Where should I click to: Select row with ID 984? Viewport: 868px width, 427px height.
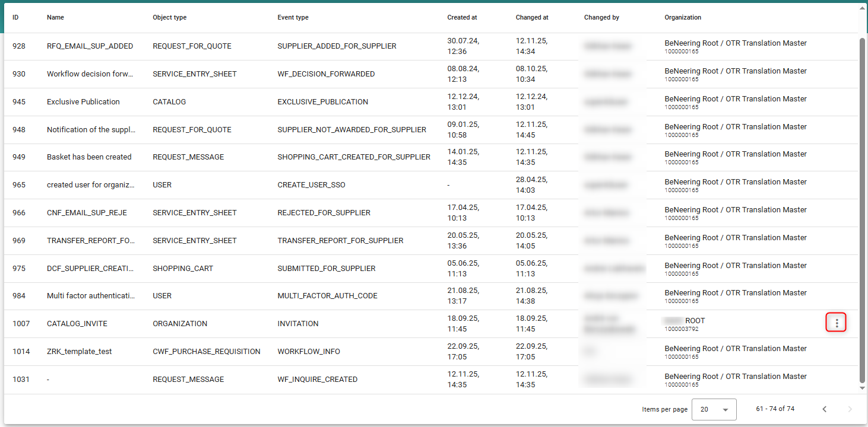[x=19, y=296]
